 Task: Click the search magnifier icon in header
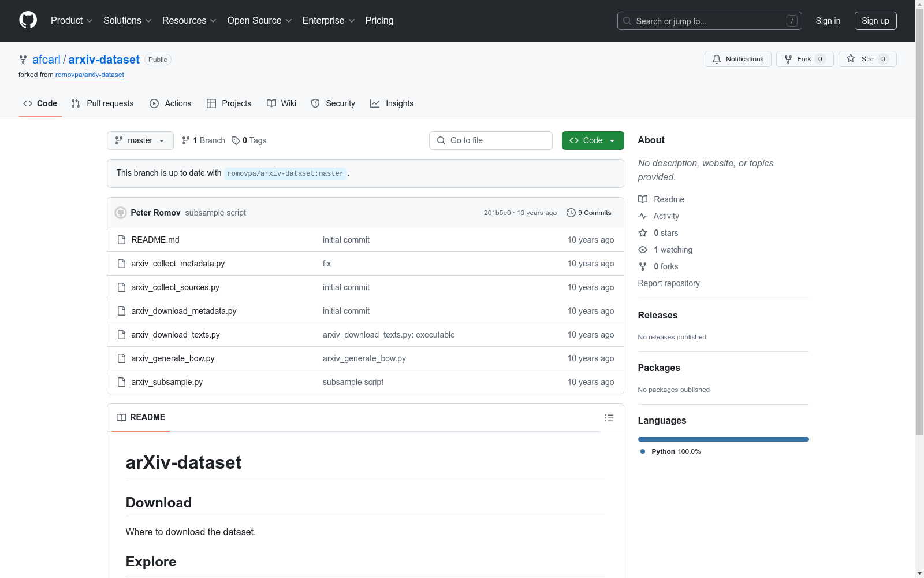[x=627, y=21]
